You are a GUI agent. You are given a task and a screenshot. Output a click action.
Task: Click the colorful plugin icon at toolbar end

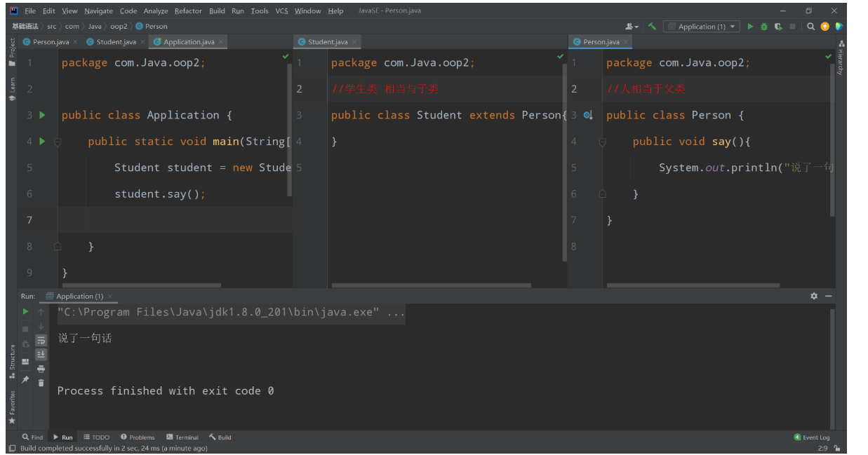839,27
